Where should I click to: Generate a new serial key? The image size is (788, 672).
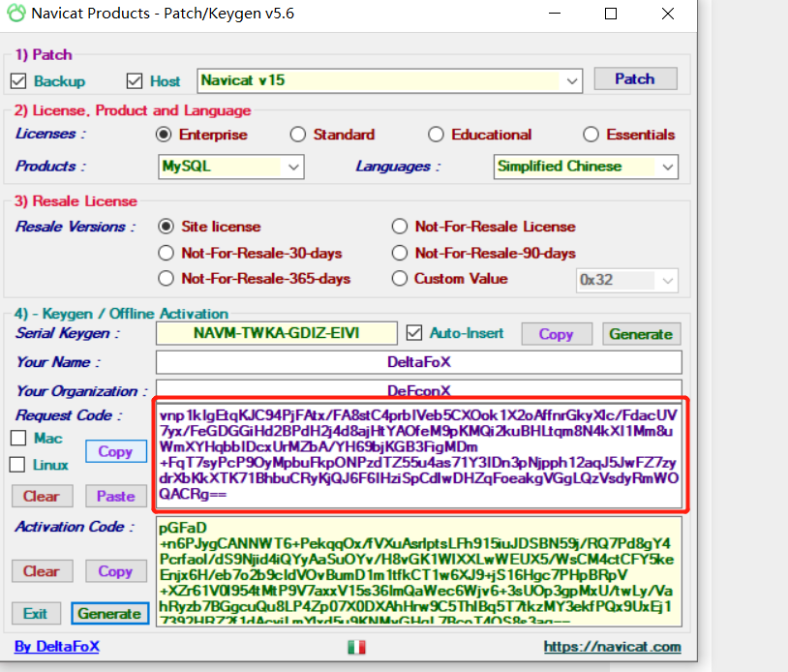point(642,334)
